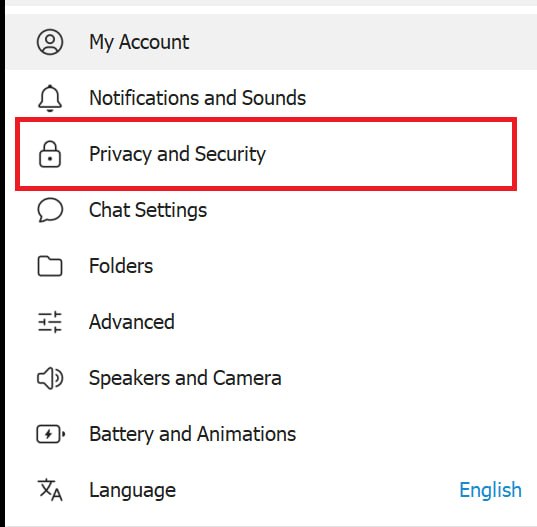Click the Advanced sliders icon
Viewport: 537px width, 527px height.
click(x=50, y=322)
